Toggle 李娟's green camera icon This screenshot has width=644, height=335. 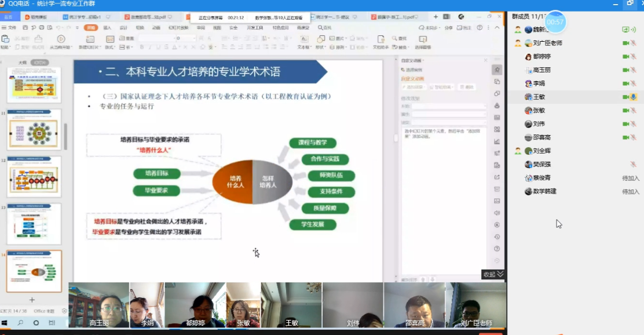click(625, 83)
